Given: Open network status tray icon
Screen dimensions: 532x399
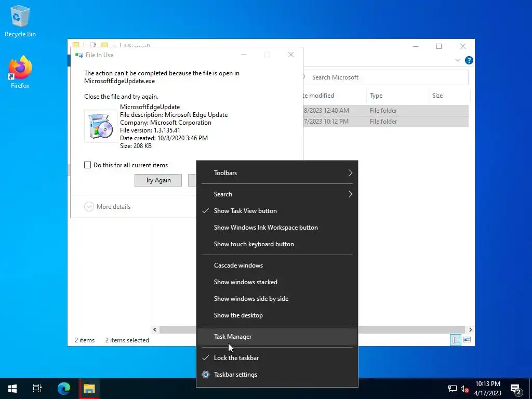Looking at the screenshot, I should 453,389.
